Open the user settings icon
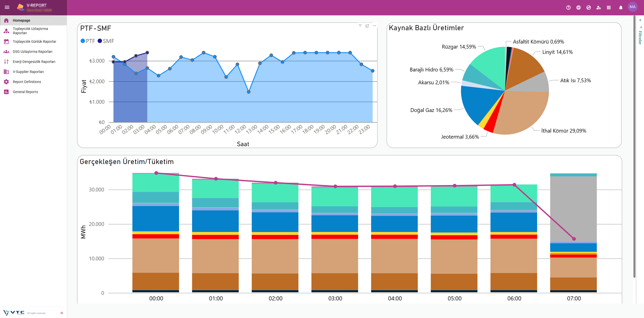Screen dimensions: 644x318 (x=598, y=8)
